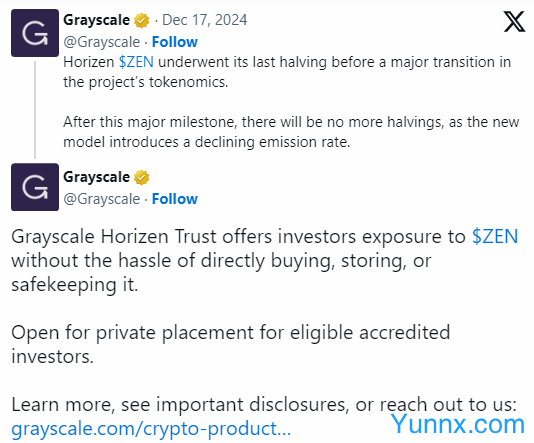Screen dimensions: 534x443
Task: Click the Dec 17, 2024 timestamp
Action: click(x=204, y=20)
